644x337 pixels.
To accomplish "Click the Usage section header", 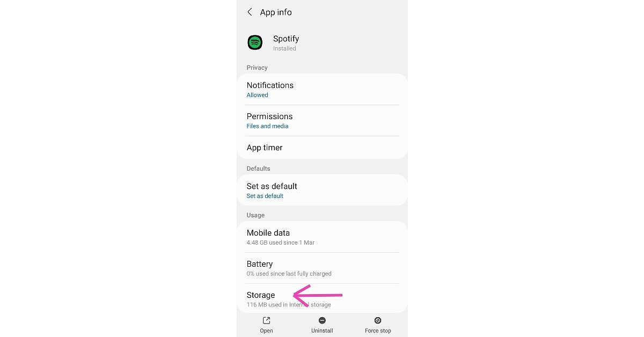I will (x=255, y=215).
